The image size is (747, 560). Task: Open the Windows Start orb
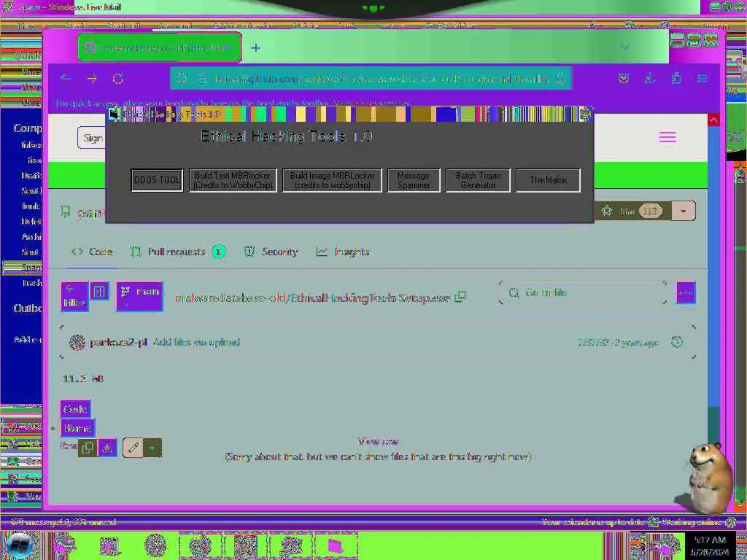(20, 545)
